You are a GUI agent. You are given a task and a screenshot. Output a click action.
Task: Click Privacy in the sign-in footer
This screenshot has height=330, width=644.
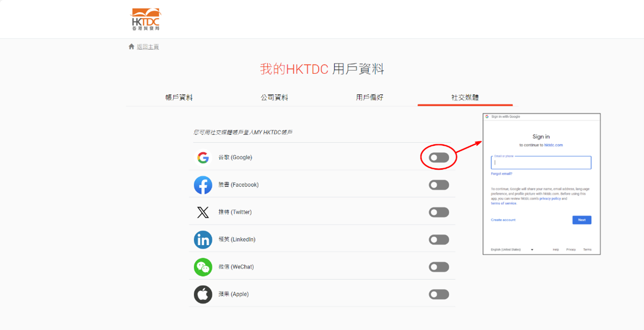pyautogui.click(x=571, y=249)
